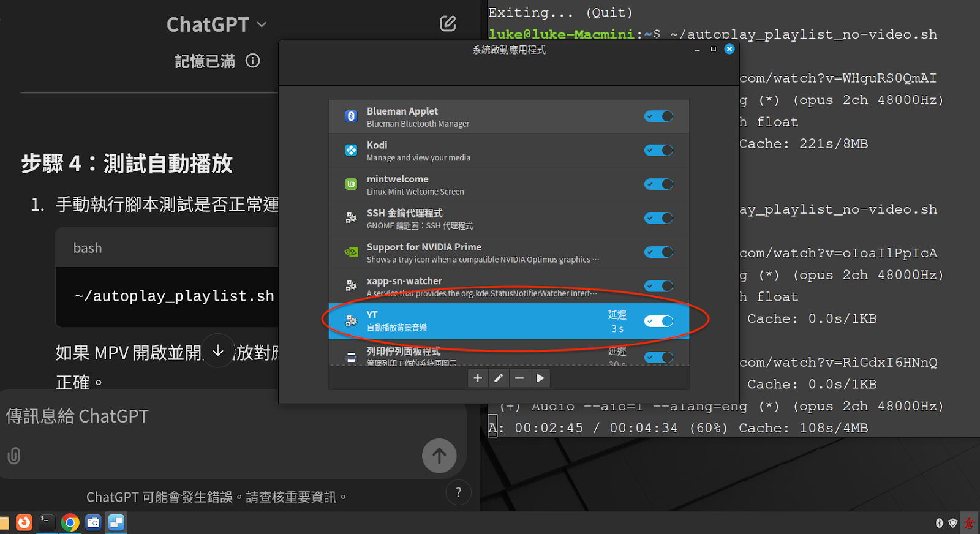Viewport: 980px width, 534px height.
Task: Add a new startup application
Action: click(x=478, y=378)
